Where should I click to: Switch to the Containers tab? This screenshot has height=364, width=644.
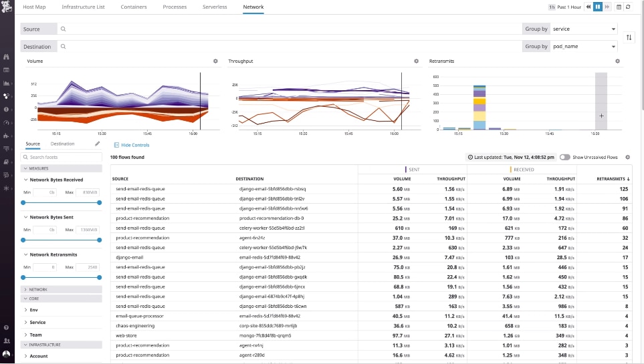coord(134,7)
